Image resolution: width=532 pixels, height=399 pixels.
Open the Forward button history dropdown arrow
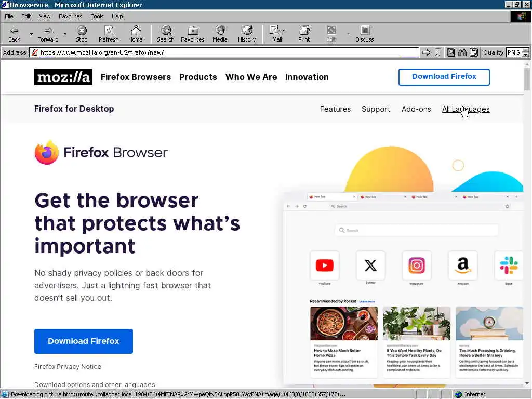pyautogui.click(x=65, y=34)
